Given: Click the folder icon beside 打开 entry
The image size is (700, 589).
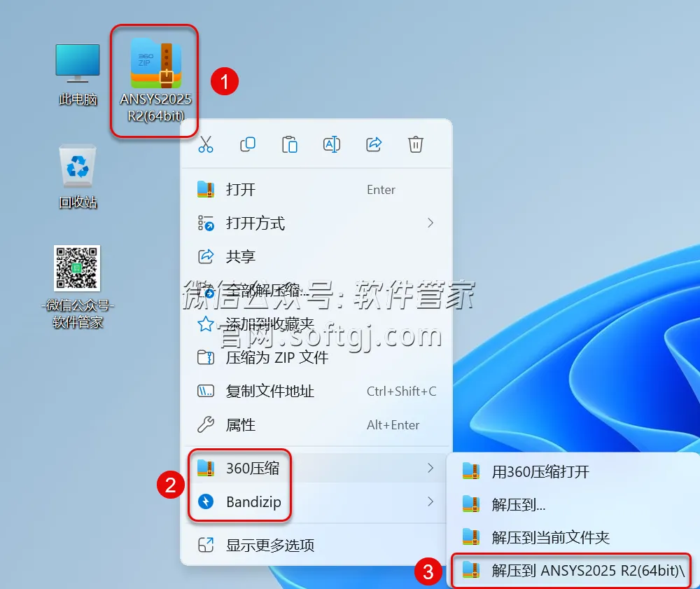Looking at the screenshot, I should pyautogui.click(x=206, y=189).
